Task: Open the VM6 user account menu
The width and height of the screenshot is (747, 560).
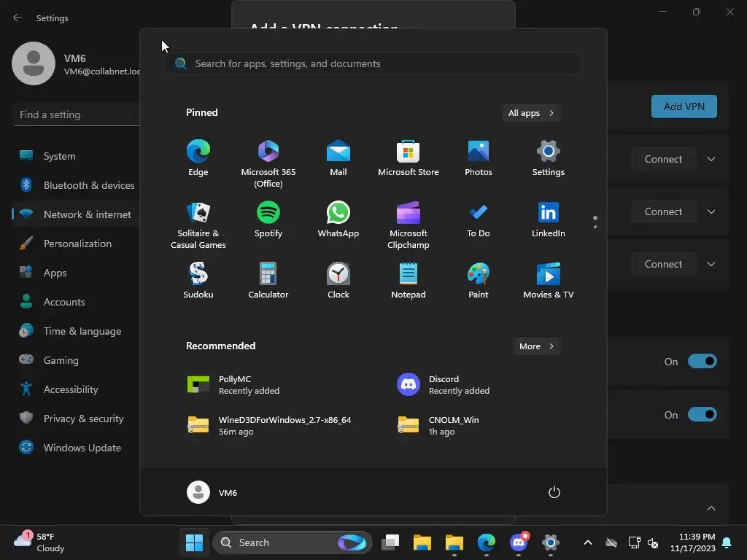Action: click(212, 492)
